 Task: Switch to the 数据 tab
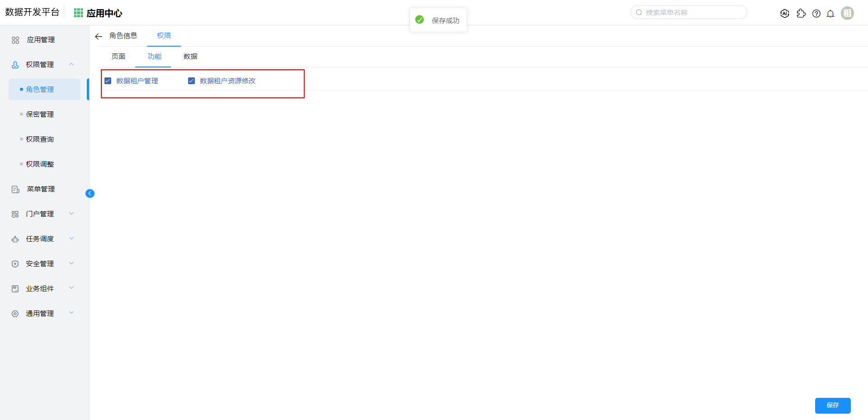pos(190,57)
